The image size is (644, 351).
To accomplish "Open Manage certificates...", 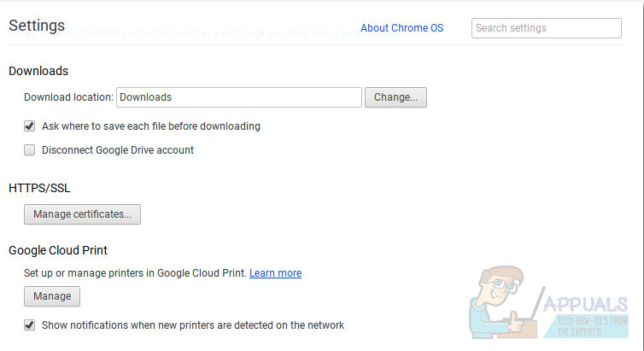I will click(82, 214).
